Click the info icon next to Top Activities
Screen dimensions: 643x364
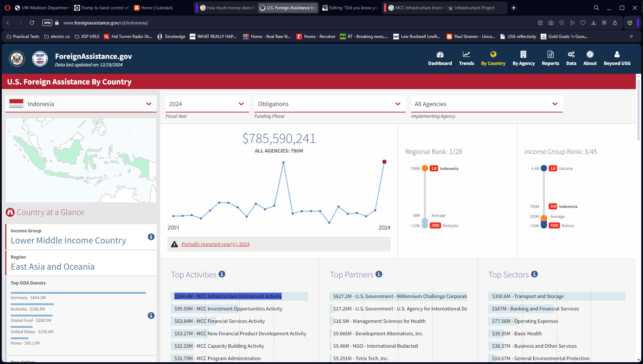(222, 274)
